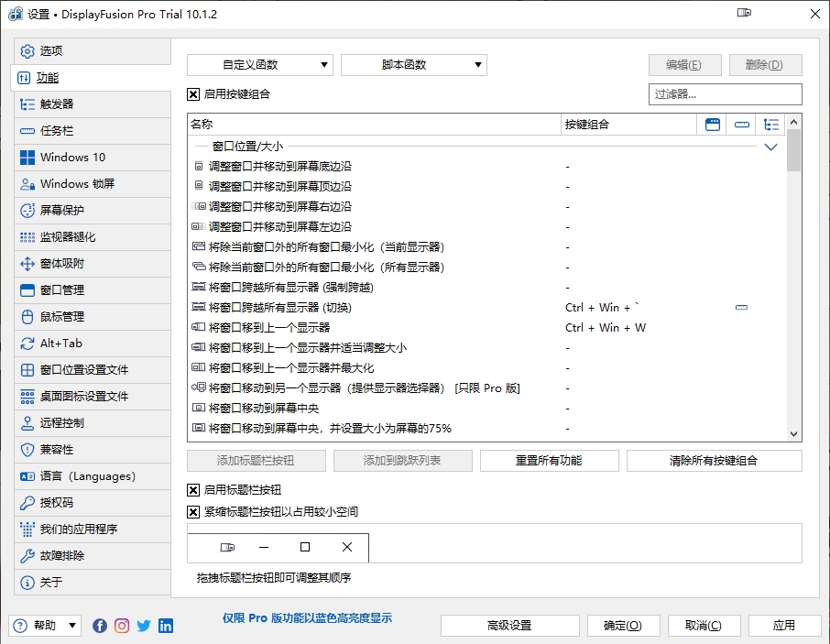
Task: Click the tree view icon above the hotkey list
Action: (771, 124)
